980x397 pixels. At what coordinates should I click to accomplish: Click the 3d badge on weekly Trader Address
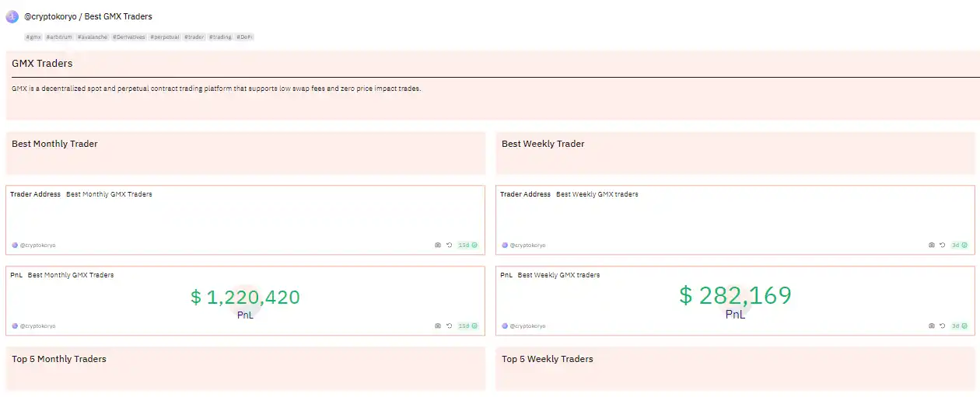point(960,245)
